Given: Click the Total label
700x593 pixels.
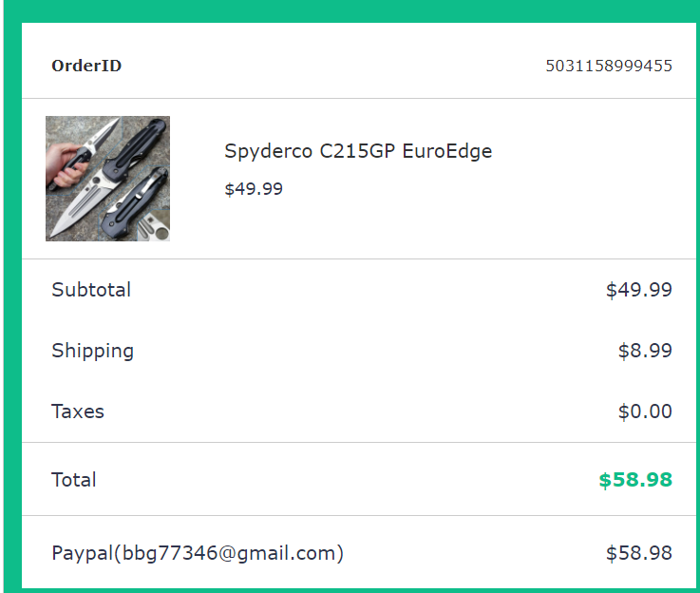Looking at the screenshot, I should 74,480.
